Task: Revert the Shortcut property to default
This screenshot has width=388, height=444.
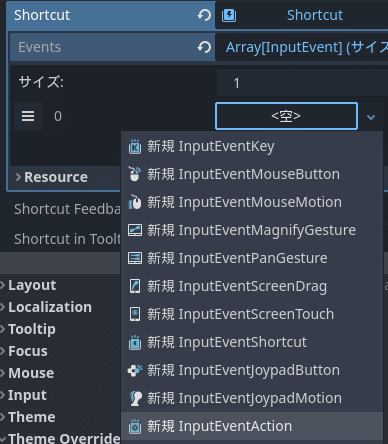Action: [x=204, y=15]
